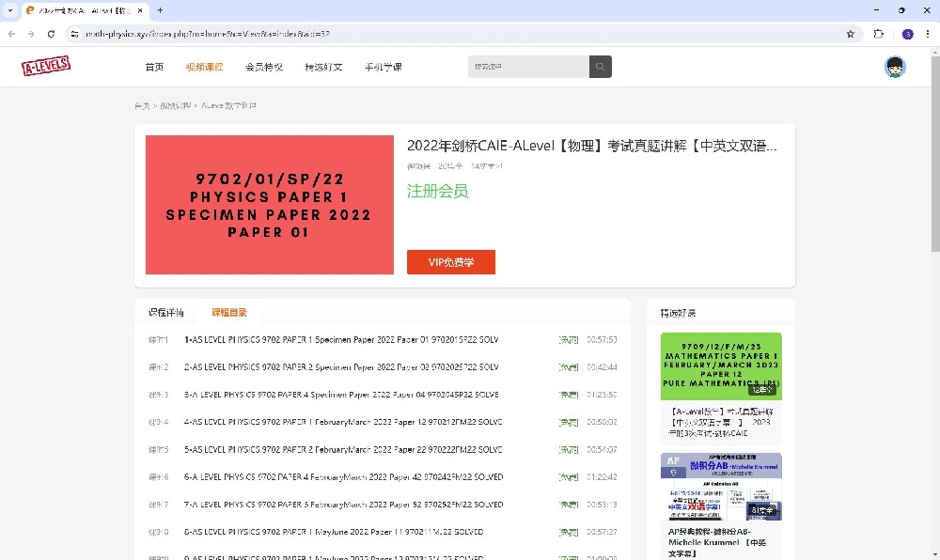The width and height of the screenshot is (940, 560).
Task: Click the A-LEVELS site logo
Action: 46,67
